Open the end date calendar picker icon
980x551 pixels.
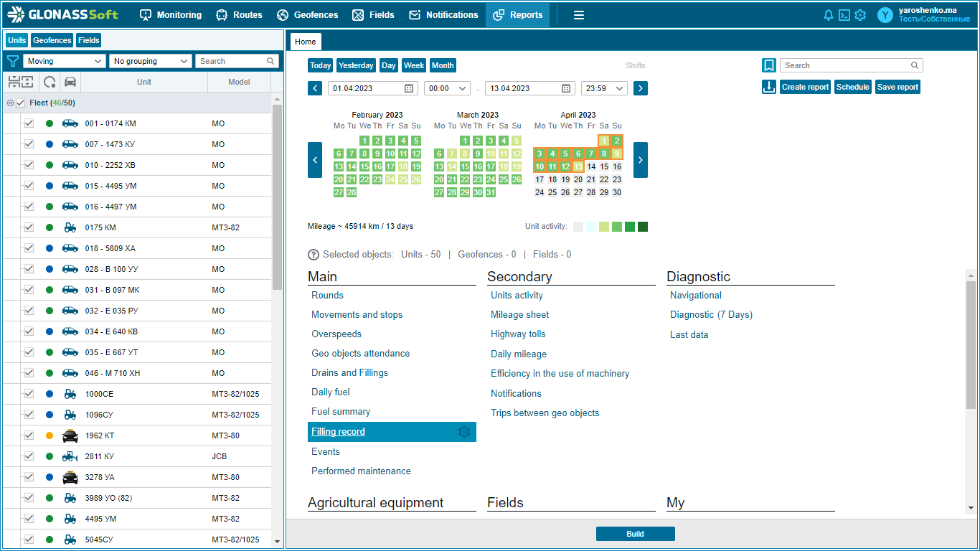point(566,88)
